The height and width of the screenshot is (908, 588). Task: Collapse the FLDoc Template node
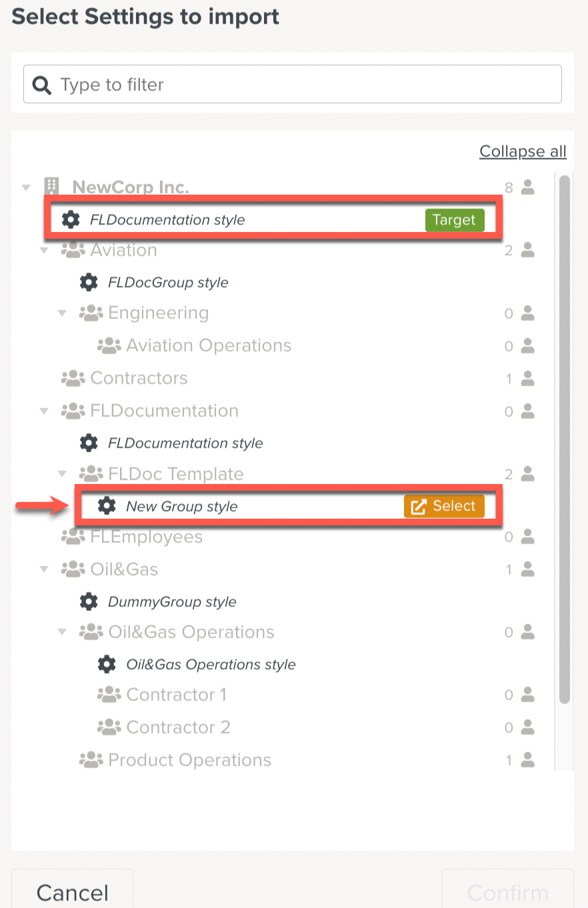[63, 474]
